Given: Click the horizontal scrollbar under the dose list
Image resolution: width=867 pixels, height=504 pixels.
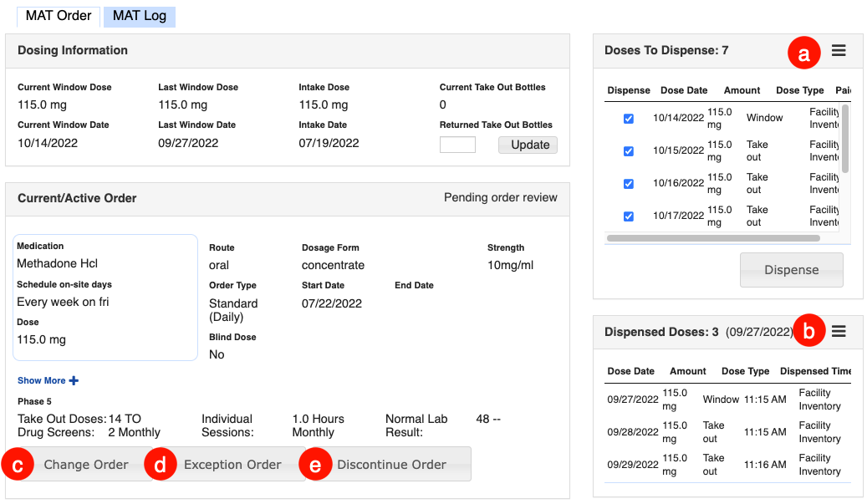Looking at the screenshot, I should 713,238.
